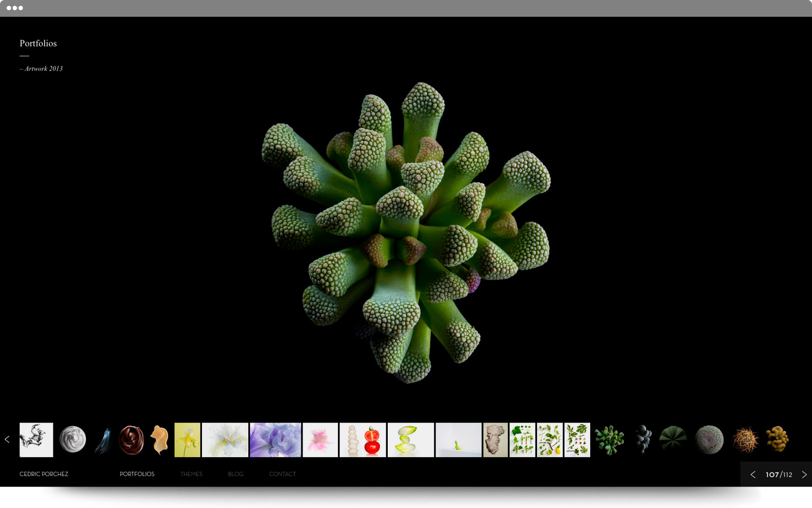Select the blue feather brush thumbnail
The image size is (812, 508).
103,440
